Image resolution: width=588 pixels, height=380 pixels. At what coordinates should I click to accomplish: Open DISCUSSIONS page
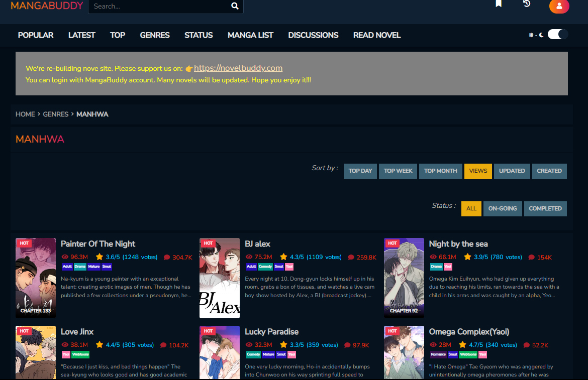[x=313, y=35]
